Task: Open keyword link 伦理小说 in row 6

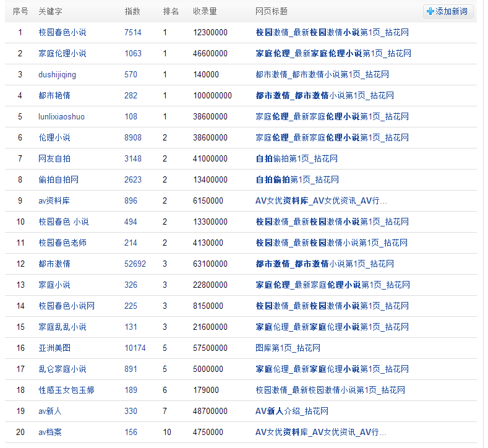Action: (54, 137)
